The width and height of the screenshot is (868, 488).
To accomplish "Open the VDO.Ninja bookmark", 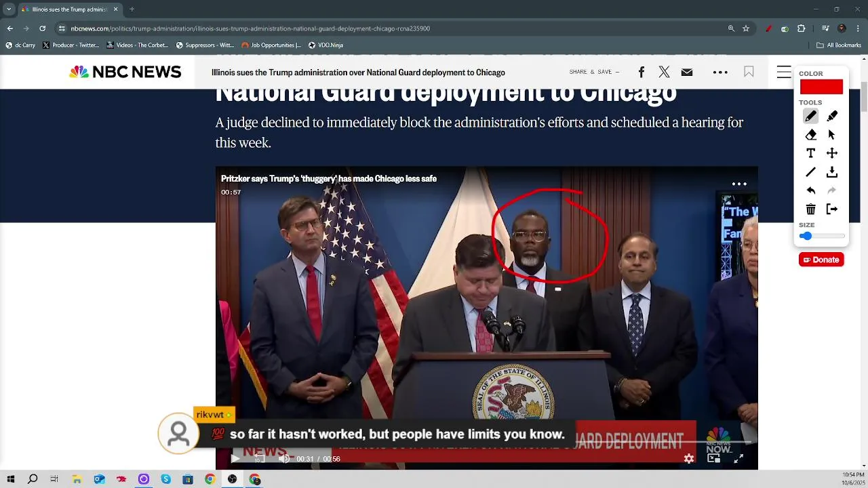I will 325,45.
